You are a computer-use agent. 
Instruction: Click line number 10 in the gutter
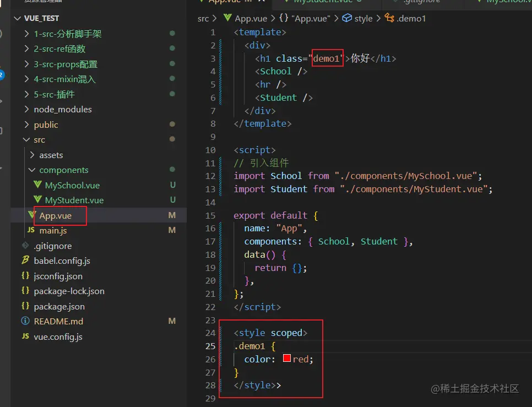210,150
